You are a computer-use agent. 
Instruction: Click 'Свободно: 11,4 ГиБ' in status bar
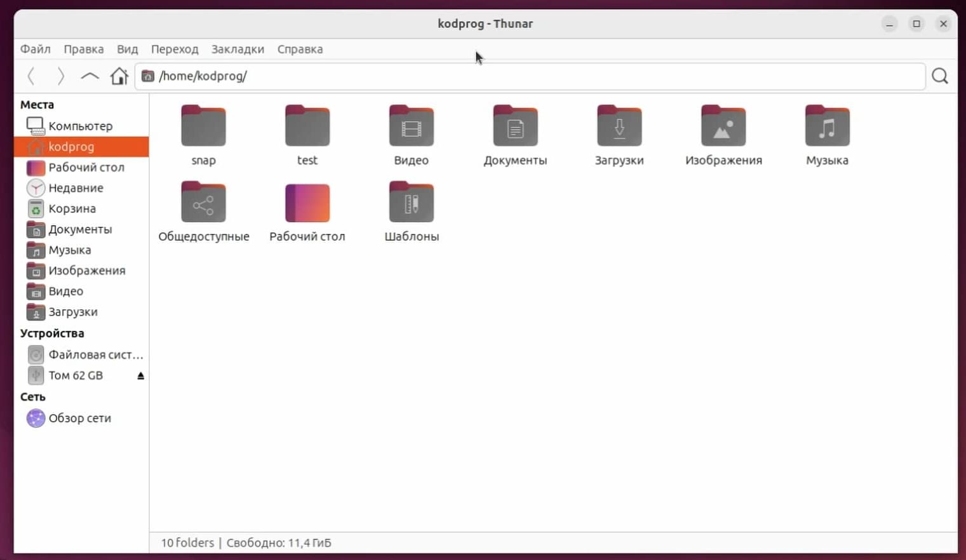[279, 543]
